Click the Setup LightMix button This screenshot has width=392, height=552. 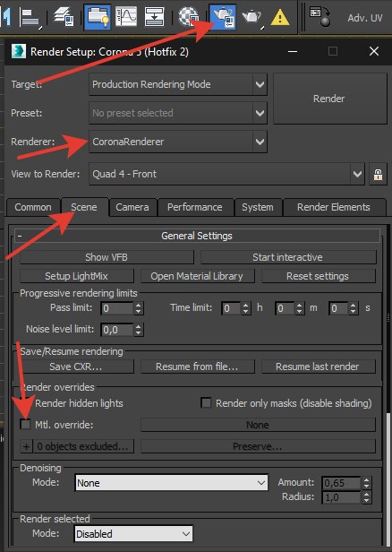click(x=77, y=276)
